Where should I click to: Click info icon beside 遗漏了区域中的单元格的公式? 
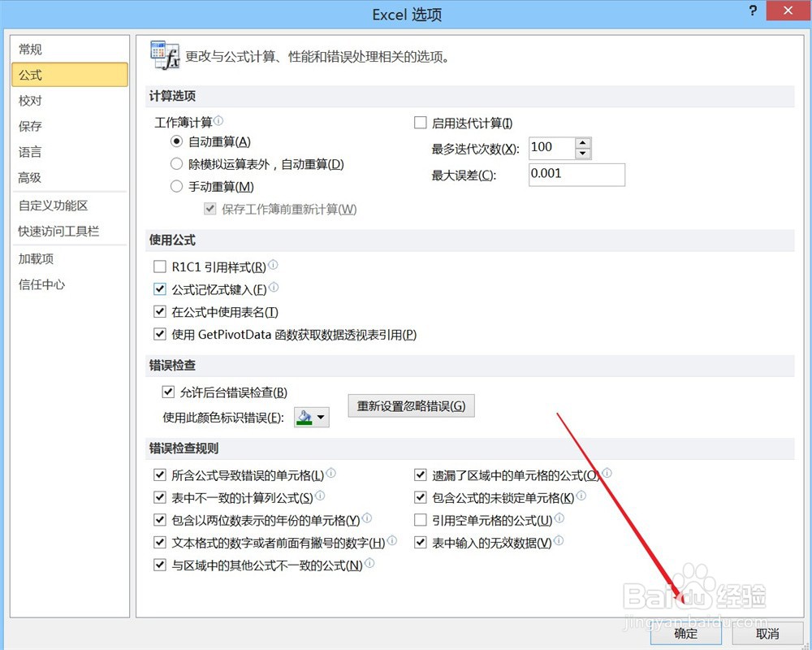tap(607, 473)
